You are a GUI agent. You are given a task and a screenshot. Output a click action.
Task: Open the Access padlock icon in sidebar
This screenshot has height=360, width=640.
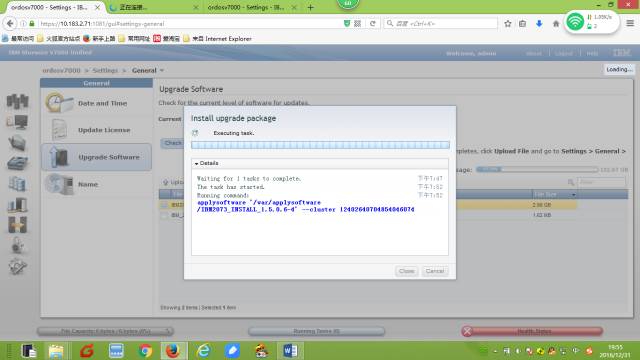click(17, 245)
